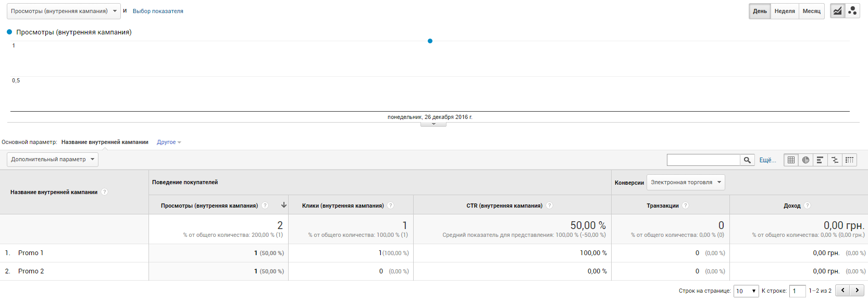Open the Ещё… advanced filter link
Screen dimensions: 868x300
(767, 160)
